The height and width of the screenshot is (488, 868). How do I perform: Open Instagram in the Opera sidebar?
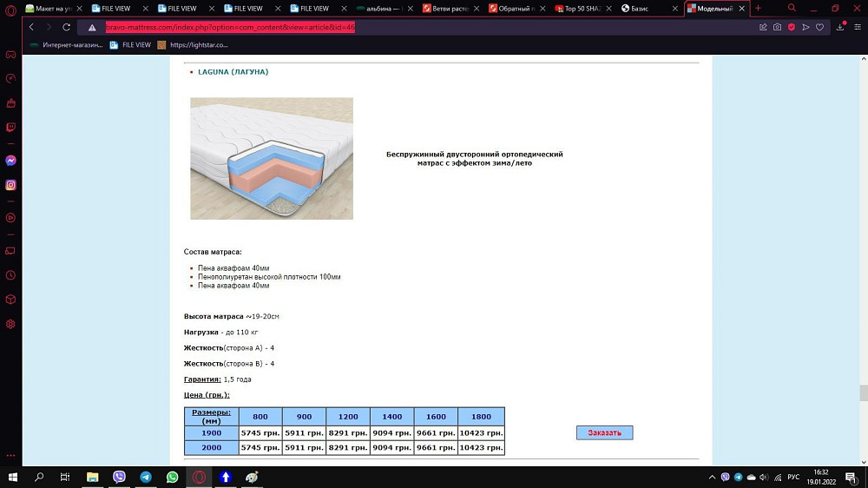(x=10, y=185)
